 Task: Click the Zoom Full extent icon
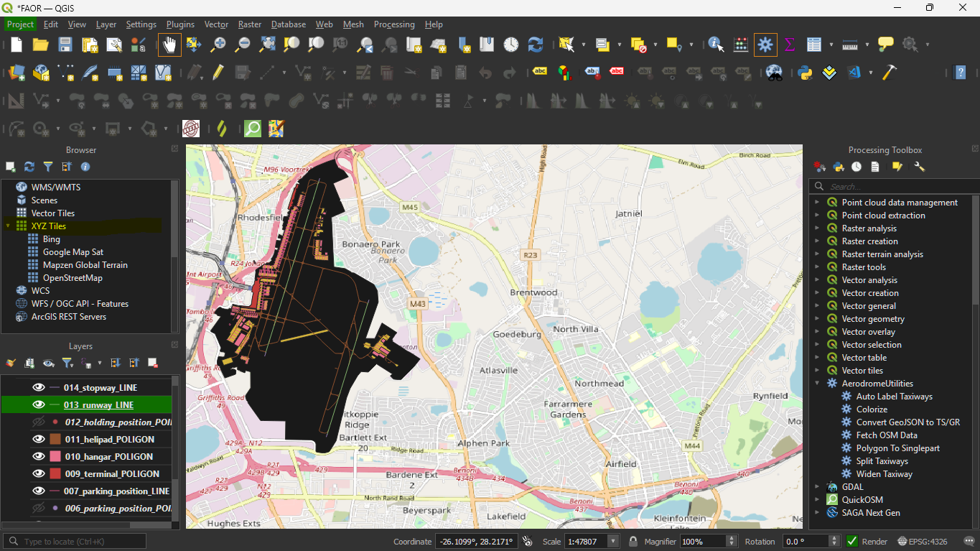pyautogui.click(x=268, y=45)
